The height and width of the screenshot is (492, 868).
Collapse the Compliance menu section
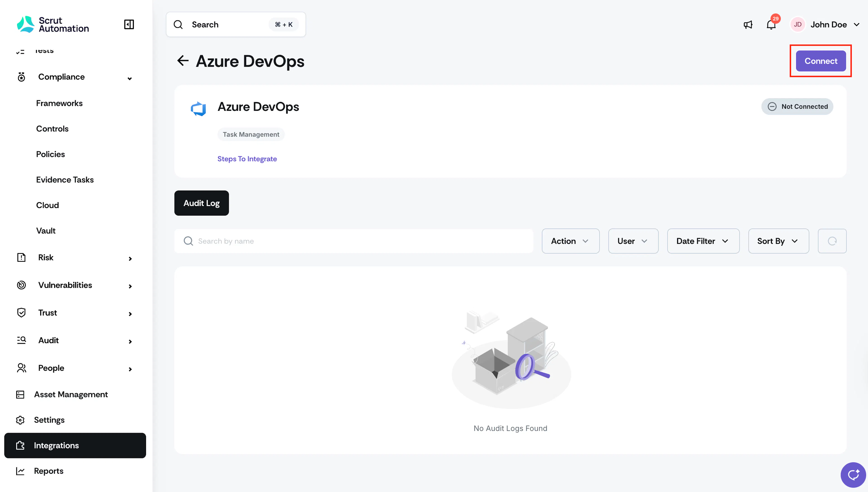click(129, 78)
